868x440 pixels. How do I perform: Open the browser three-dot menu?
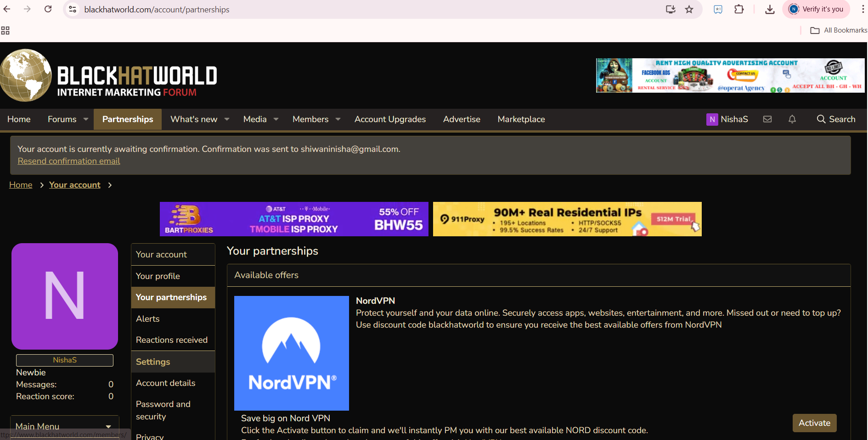click(x=863, y=9)
